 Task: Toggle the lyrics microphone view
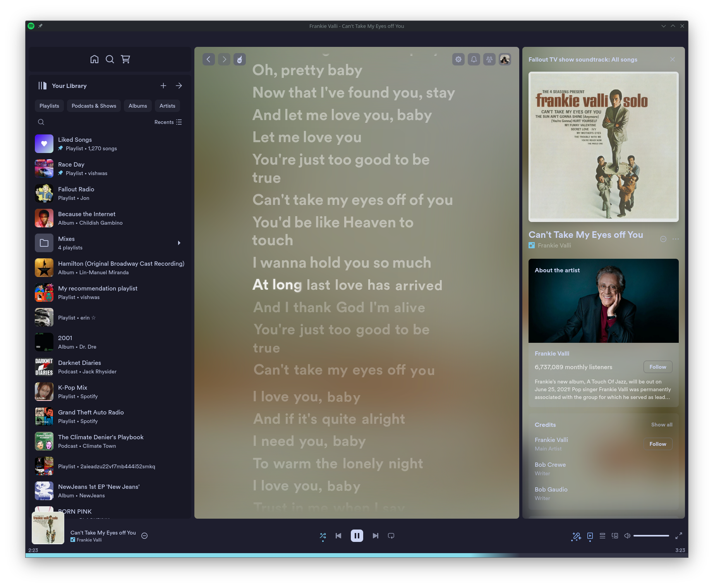576,536
